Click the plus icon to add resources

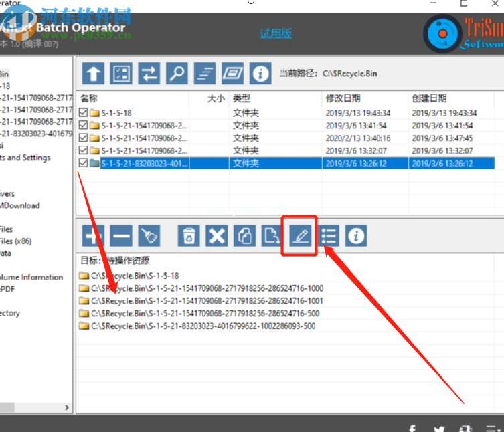[x=93, y=235]
